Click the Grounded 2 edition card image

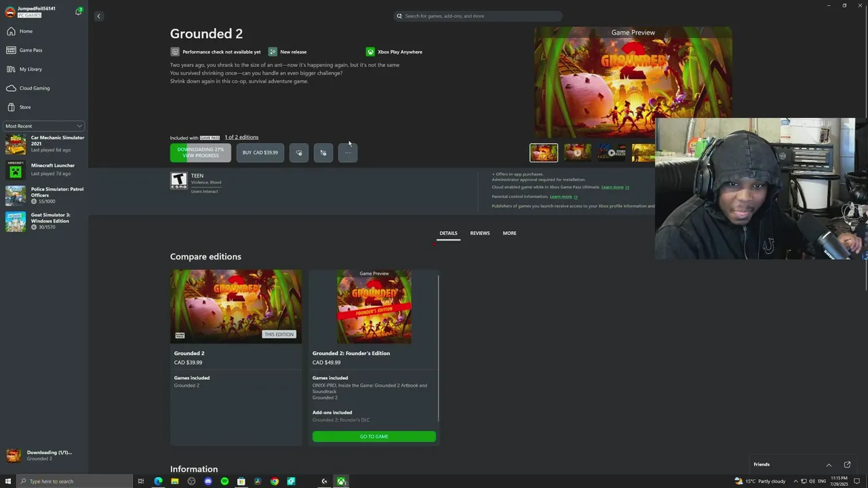[236, 306]
